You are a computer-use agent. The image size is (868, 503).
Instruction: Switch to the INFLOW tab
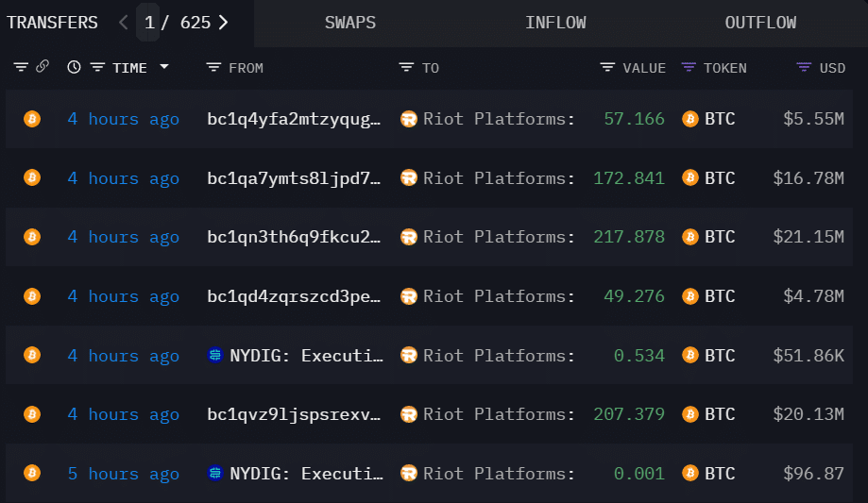[x=555, y=23]
